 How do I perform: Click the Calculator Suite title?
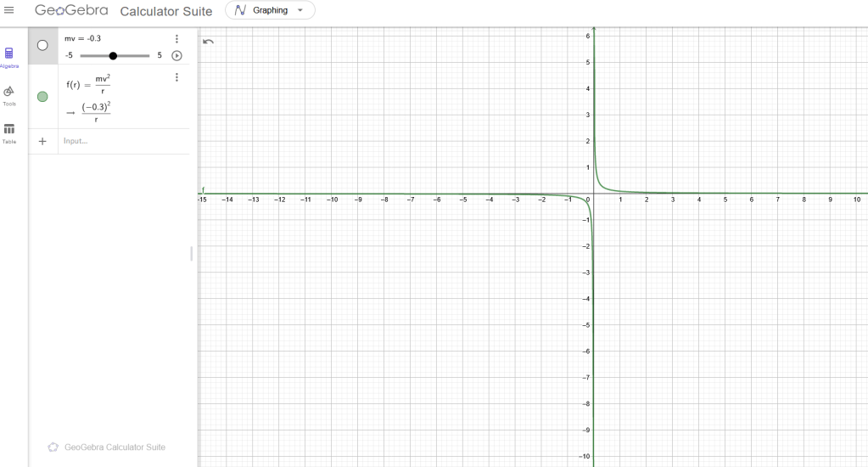coord(166,11)
